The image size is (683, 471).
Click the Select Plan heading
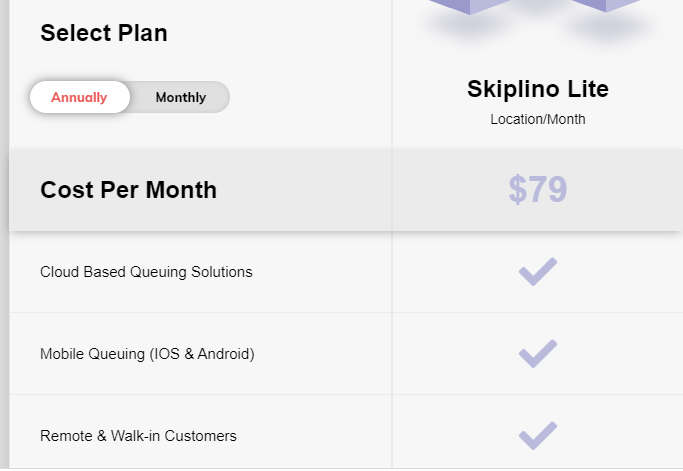[x=104, y=33]
